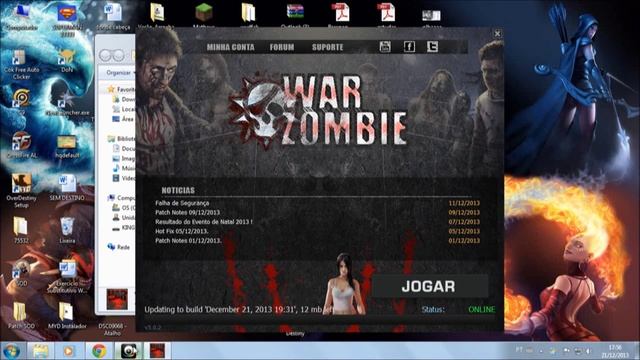Select the 75532 folder on desktop

[x=21, y=230]
